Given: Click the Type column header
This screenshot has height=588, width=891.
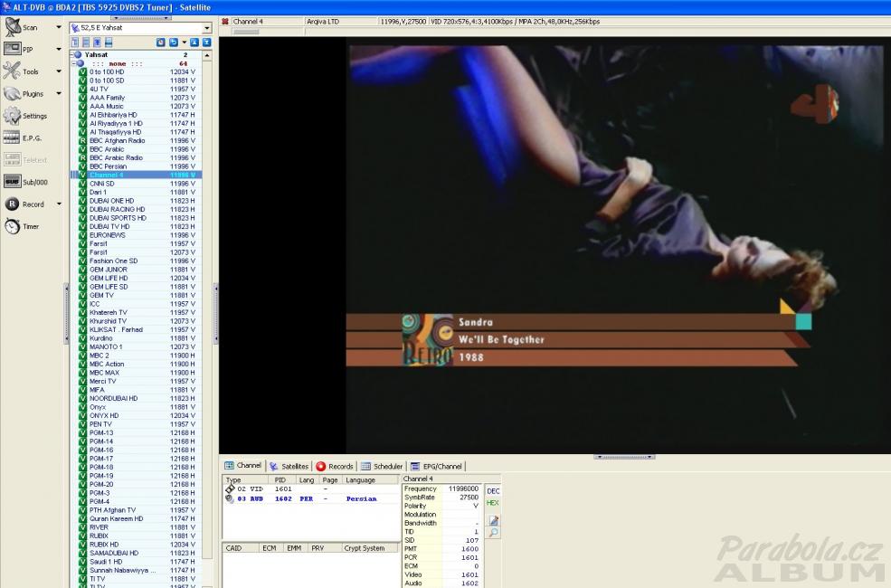Looking at the screenshot, I should pyautogui.click(x=246, y=480).
